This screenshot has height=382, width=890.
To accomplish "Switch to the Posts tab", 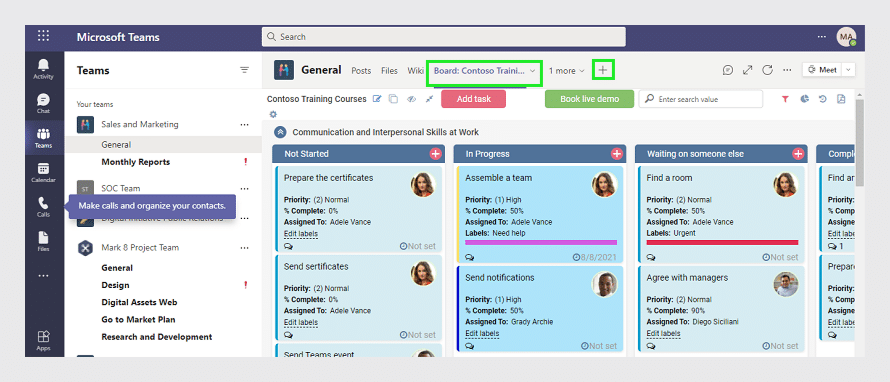I will pyautogui.click(x=361, y=71).
